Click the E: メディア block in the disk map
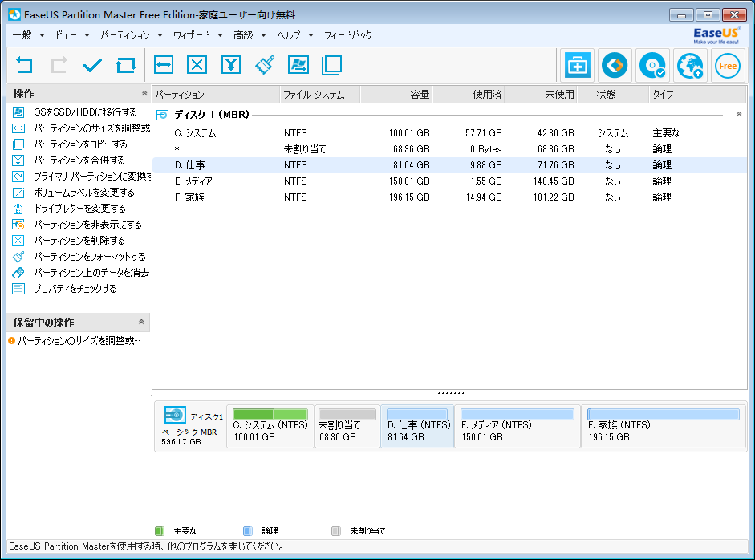755x560 pixels. [x=518, y=427]
